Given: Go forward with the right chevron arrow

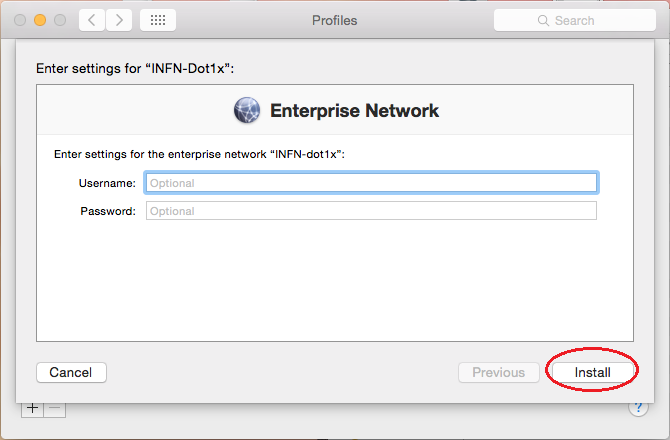Looking at the screenshot, I should [x=119, y=20].
